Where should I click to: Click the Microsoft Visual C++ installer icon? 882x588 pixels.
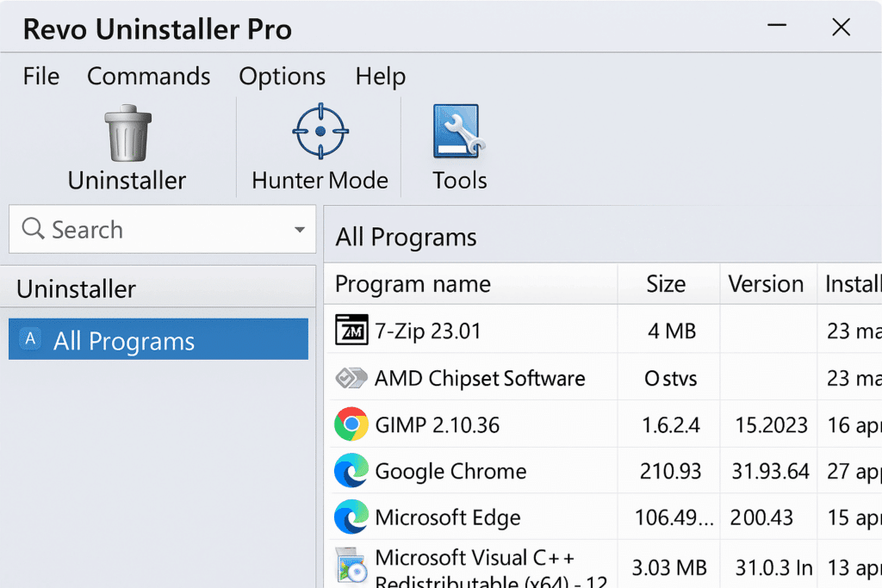click(x=352, y=566)
